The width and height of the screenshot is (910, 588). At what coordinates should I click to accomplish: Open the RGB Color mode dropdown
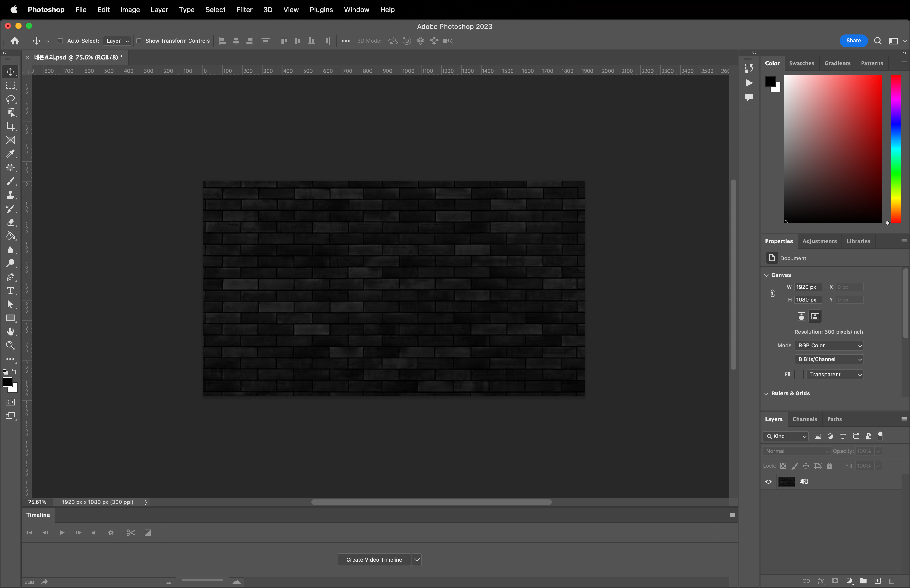point(829,346)
